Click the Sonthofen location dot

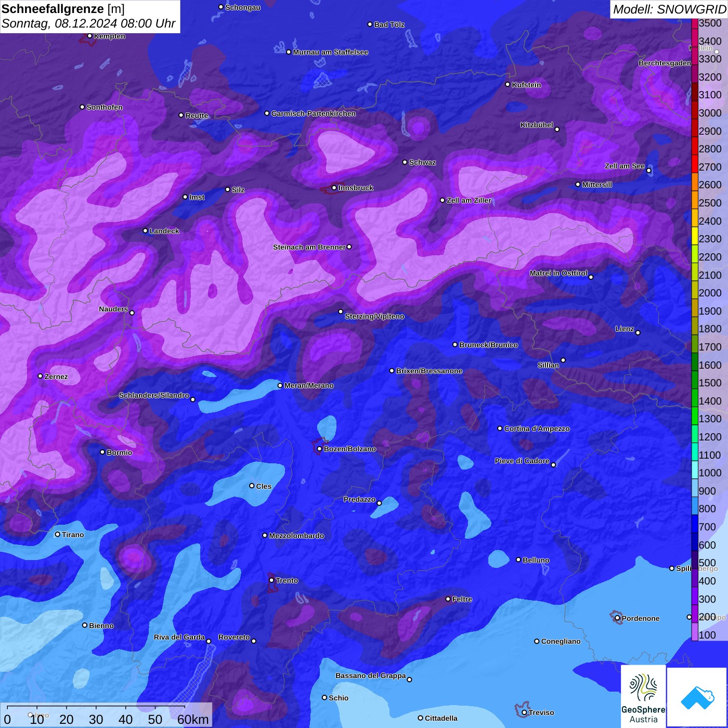[82, 107]
